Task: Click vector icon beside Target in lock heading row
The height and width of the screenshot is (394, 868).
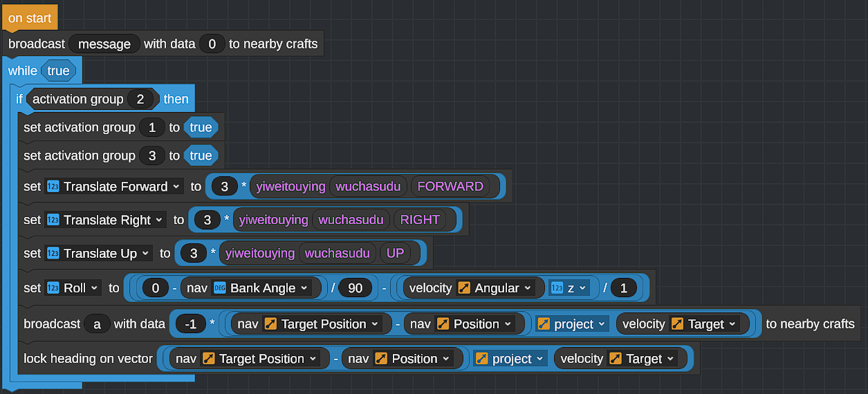Action: coord(615,359)
